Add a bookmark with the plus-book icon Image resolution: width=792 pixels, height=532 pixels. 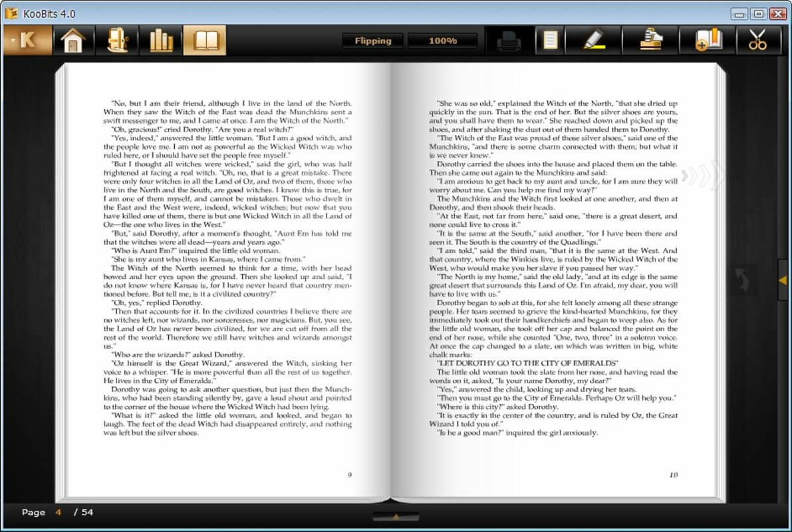point(708,41)
